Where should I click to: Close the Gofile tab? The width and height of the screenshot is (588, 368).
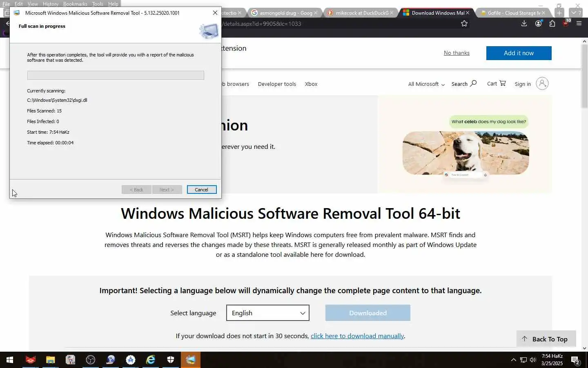[x=543, y=13]
